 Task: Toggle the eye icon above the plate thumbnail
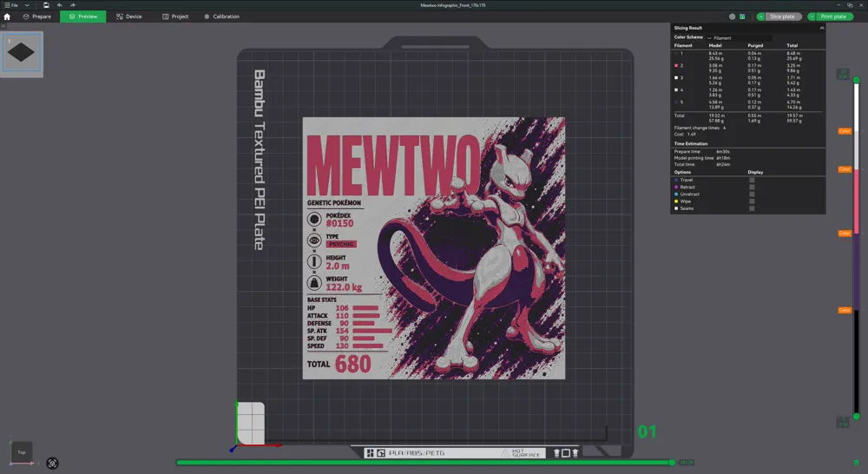click(x=3, y=26)
